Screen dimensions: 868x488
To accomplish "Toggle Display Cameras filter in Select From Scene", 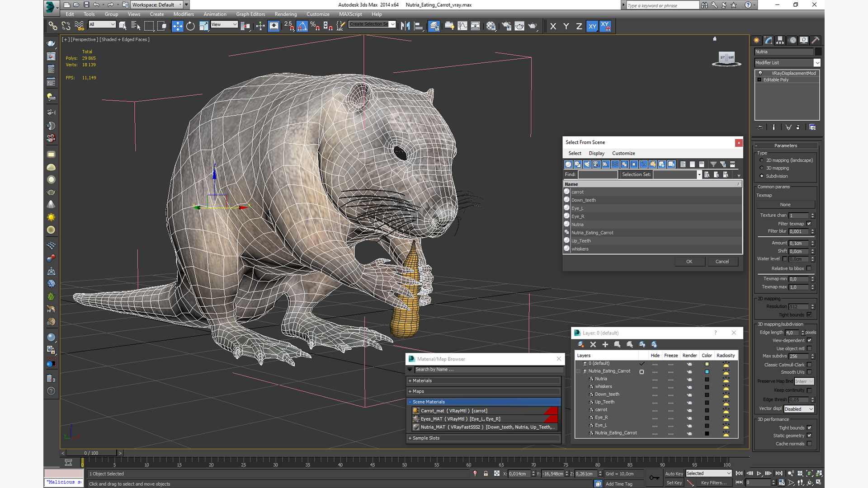I will point(596,164).
